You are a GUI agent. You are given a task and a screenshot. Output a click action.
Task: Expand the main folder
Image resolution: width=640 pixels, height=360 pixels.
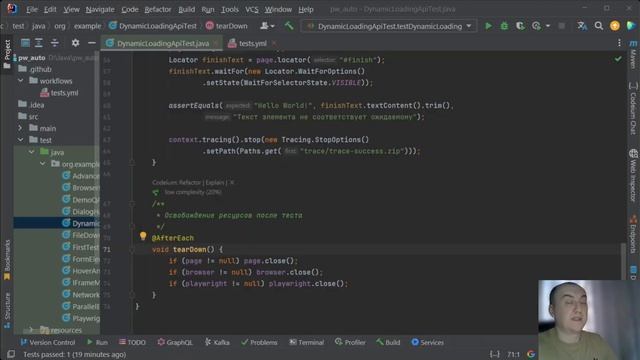tap(20, 128)
